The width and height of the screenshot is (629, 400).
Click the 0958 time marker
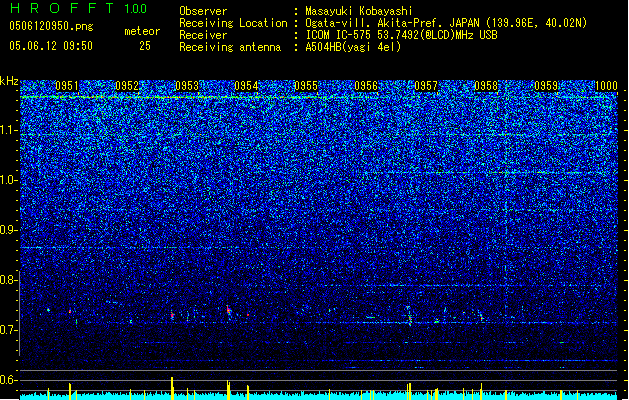coord(486,86)
